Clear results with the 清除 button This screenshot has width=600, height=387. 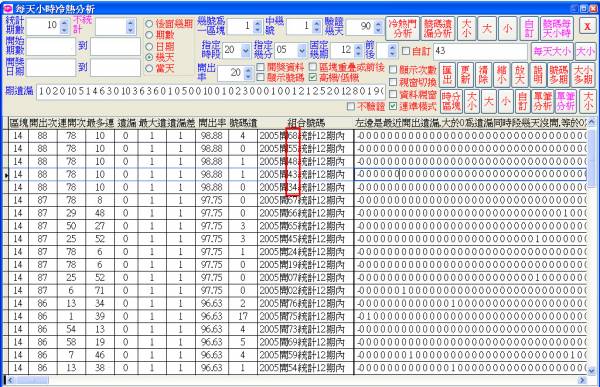pyautogui.click(x=483, y=75)
